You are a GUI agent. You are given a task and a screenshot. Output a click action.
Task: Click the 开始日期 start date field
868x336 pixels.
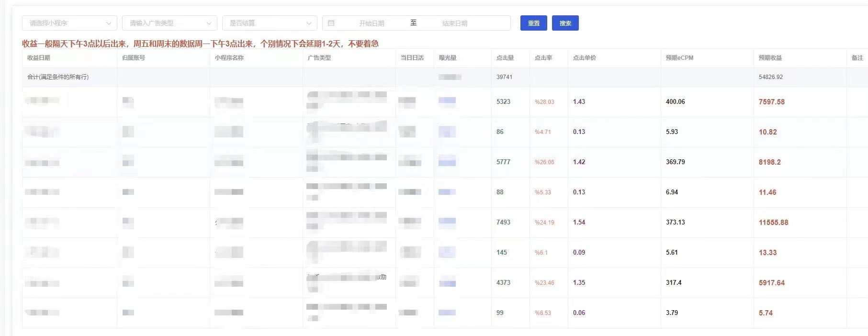click(x=372, y=23)
